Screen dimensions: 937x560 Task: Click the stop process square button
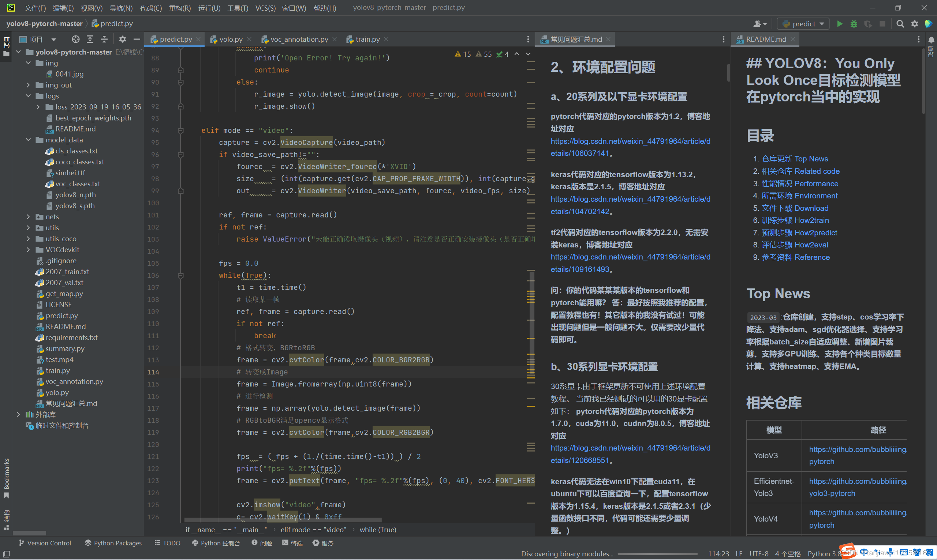coord(882,24)
